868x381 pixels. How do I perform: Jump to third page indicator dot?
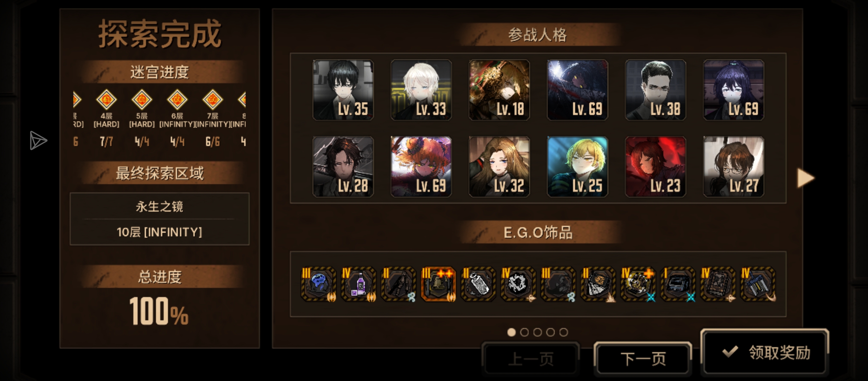click(537, 332)
